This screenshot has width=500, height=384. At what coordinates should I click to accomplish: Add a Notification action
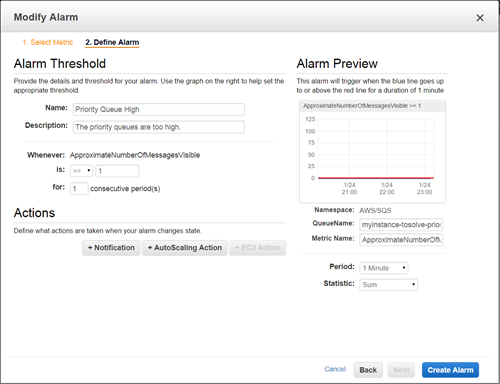tap(111, 248)
